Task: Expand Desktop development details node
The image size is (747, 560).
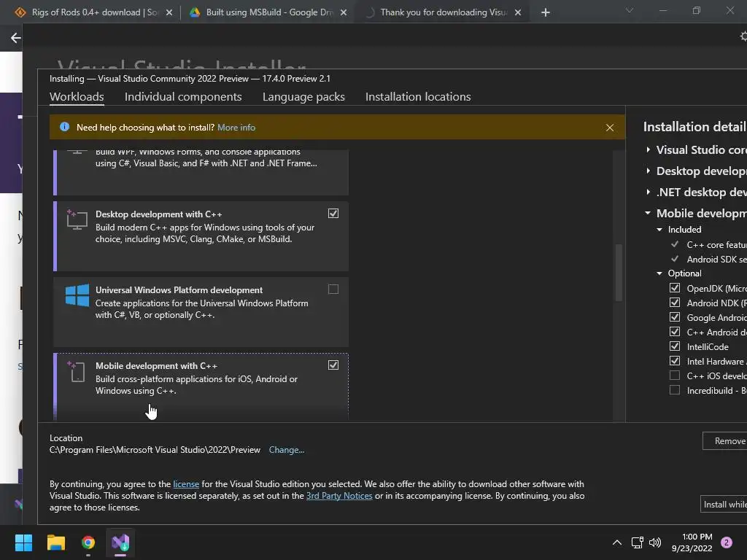Action: click(648, 171)
